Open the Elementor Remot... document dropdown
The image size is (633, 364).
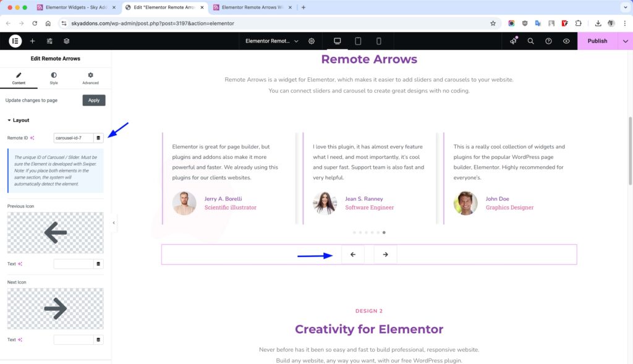272,41
